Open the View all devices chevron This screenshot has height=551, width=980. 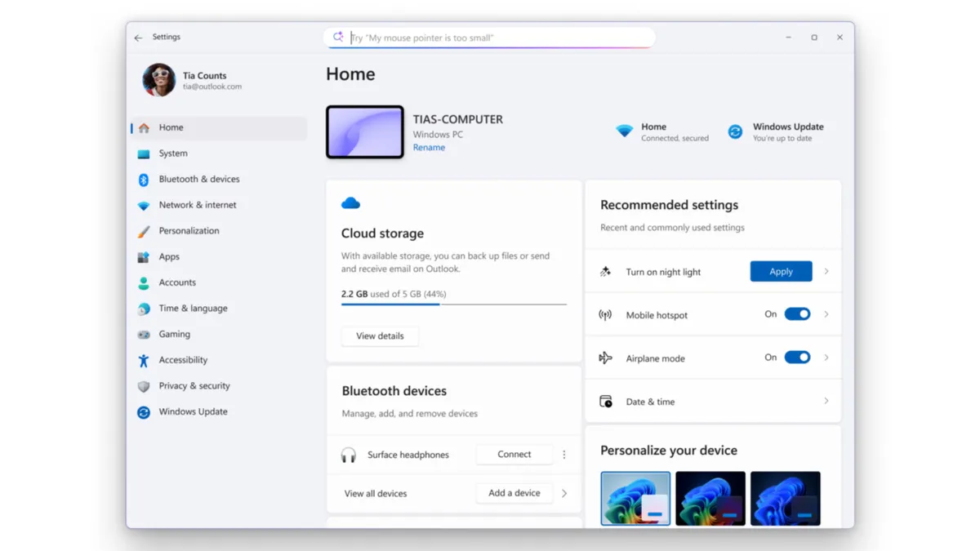tap(563, 493)
